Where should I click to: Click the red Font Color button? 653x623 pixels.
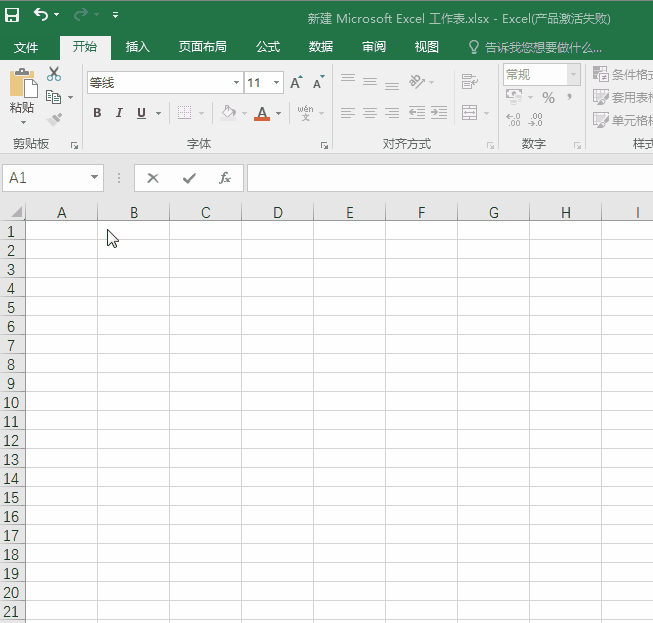[x=262, y=113]
